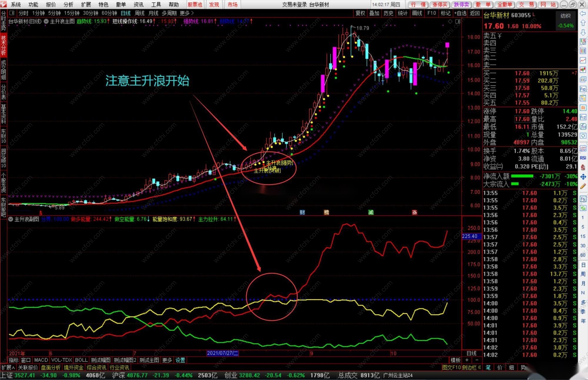Screen dimensions: 588x380
Task: Click the F10 company info sidebar icon
Action: [583, 89]
